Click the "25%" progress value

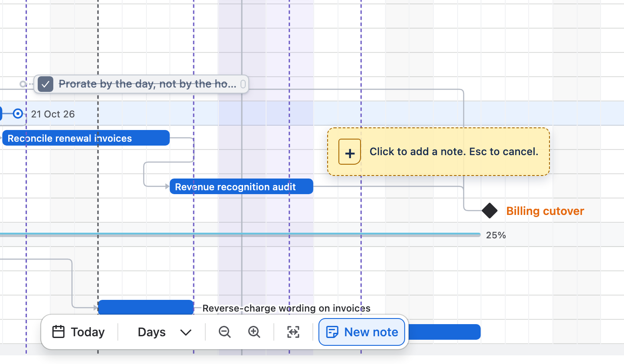coord(496,235)
